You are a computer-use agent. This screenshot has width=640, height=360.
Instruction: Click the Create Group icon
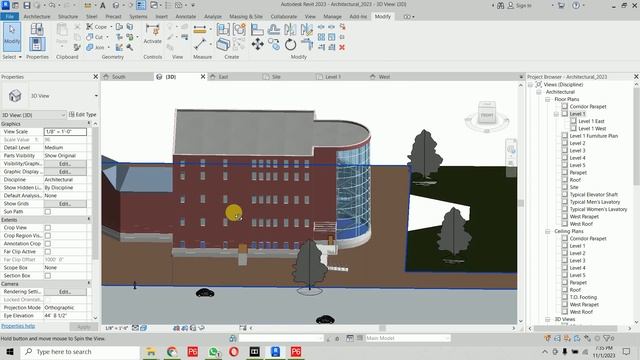[x=239, y=29]
